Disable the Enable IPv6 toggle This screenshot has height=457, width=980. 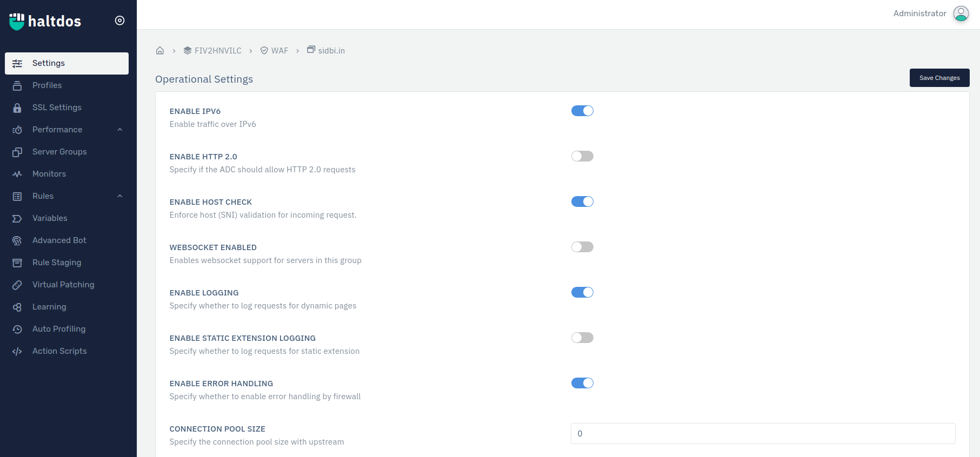(582, 111)
